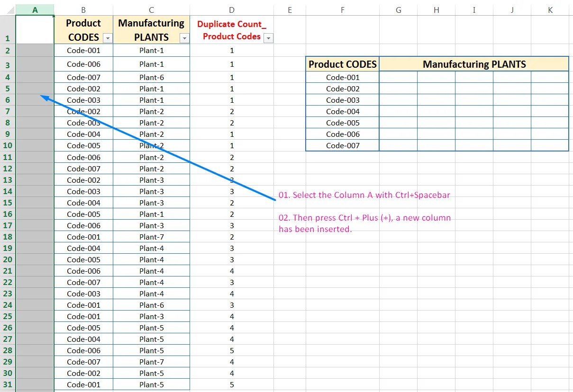573x392 pixels.
Task: Select Code-007 in the summary table
Action: (x=342, y=145)
